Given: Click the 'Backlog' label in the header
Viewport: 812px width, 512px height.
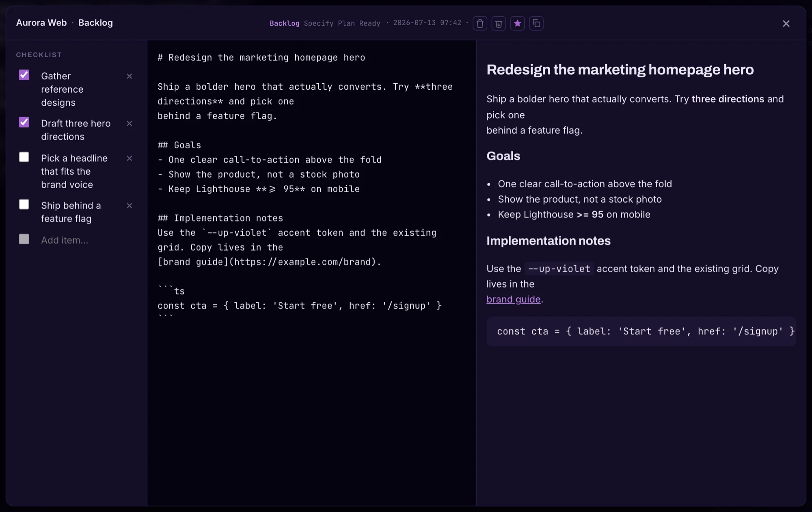Looking at the screenshot, I should click(95, 23).
